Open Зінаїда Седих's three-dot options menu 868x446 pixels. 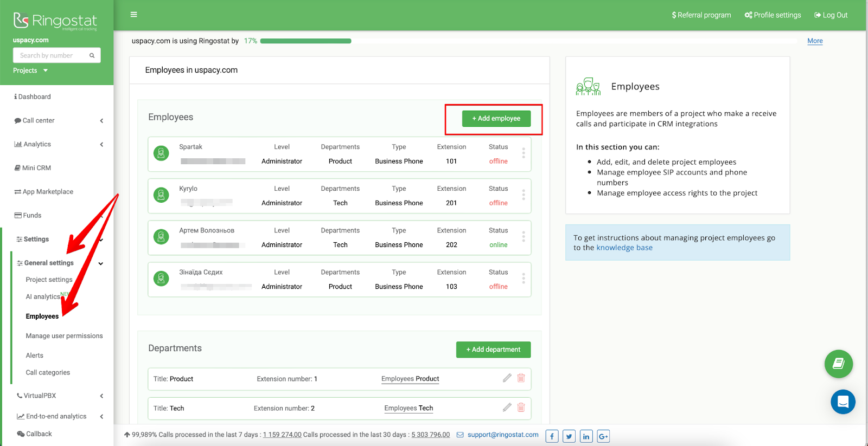point(524,278)
